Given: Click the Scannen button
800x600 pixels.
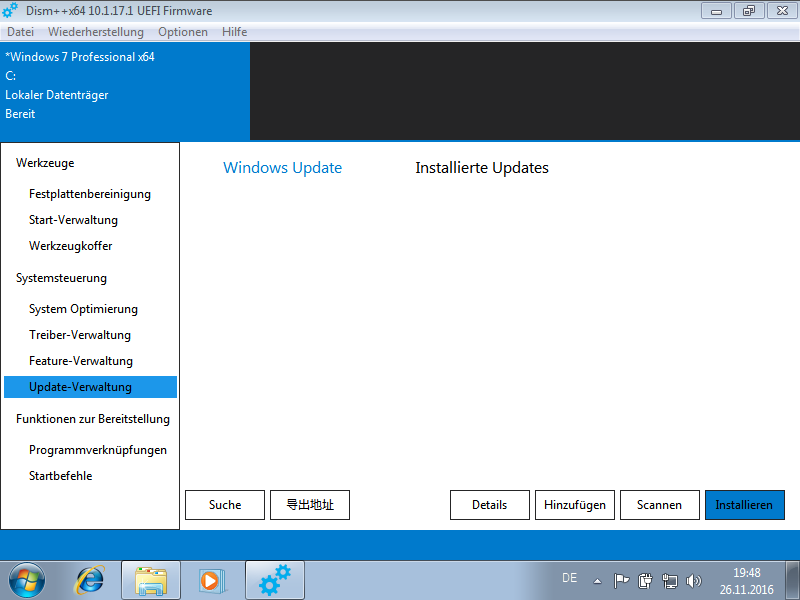Looking at the screenshot, I should pos(660,505).
